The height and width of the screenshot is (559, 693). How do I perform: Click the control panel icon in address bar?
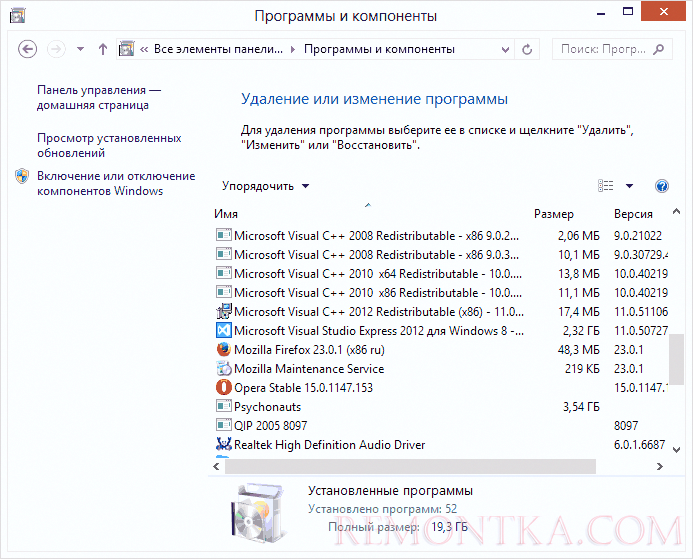(x=126, y=49)
